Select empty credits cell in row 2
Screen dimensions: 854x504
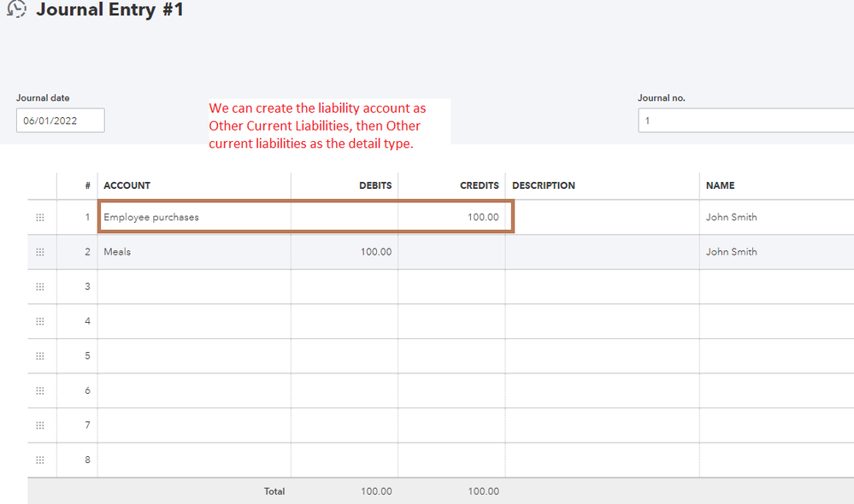coord(451,252)
